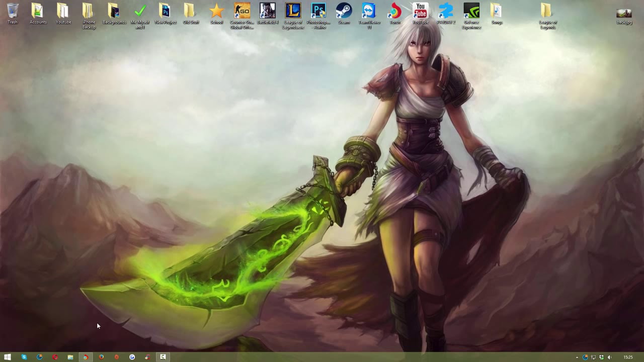Open the volume speaker tray icon
The height and width of the screenshot is (362, 644).
pos(610,357)
